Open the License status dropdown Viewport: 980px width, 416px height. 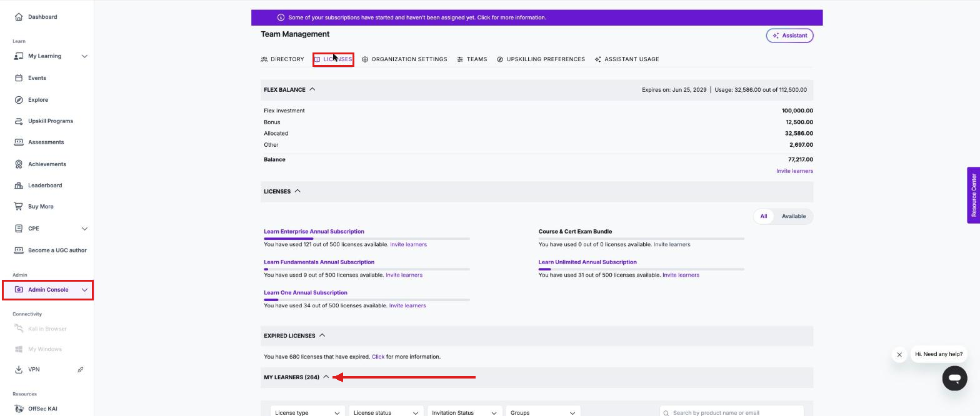click(386, 412)
